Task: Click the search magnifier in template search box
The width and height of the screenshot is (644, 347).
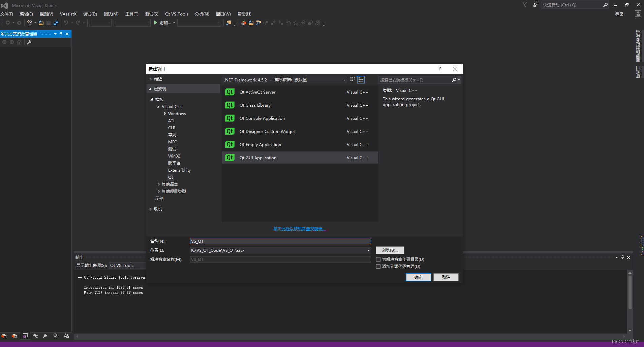Action: click(454, 80)
